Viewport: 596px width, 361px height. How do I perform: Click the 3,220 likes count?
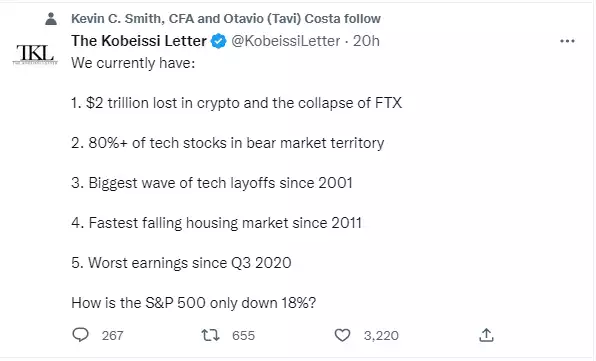(381, 336)
